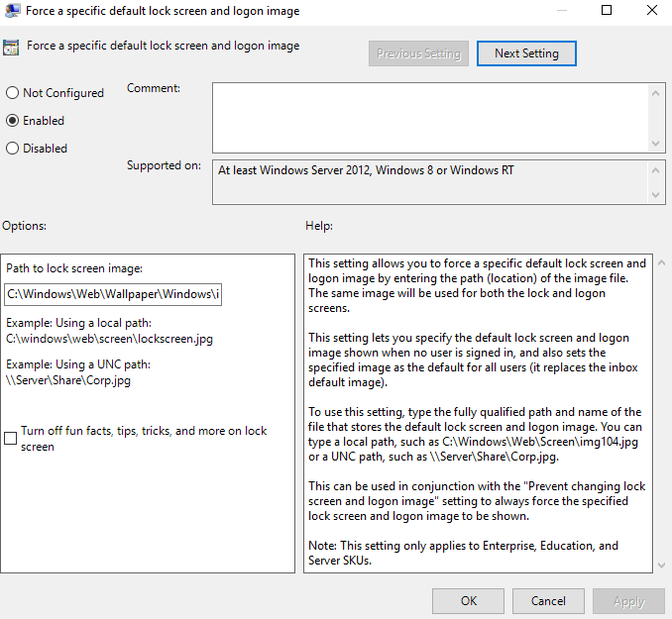
Task: Click the Supported on scroll down arrow
Action: coord(655,195)
